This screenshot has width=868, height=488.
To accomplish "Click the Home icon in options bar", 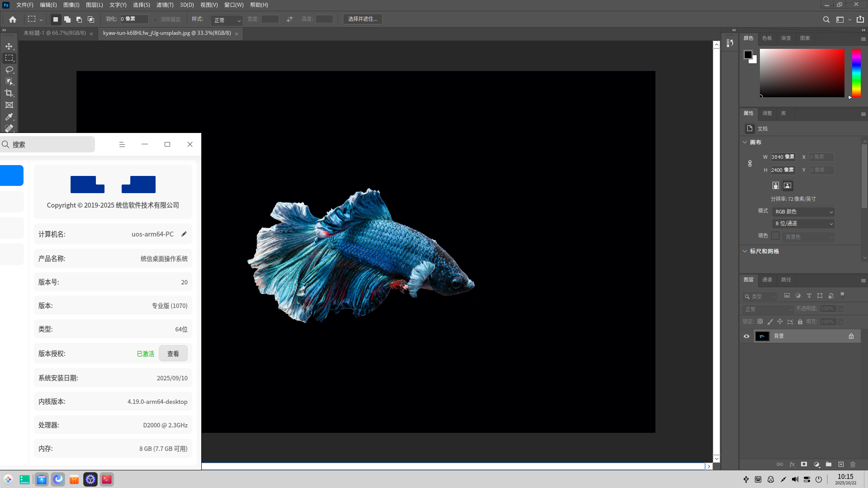I will [x=13, y=19].
